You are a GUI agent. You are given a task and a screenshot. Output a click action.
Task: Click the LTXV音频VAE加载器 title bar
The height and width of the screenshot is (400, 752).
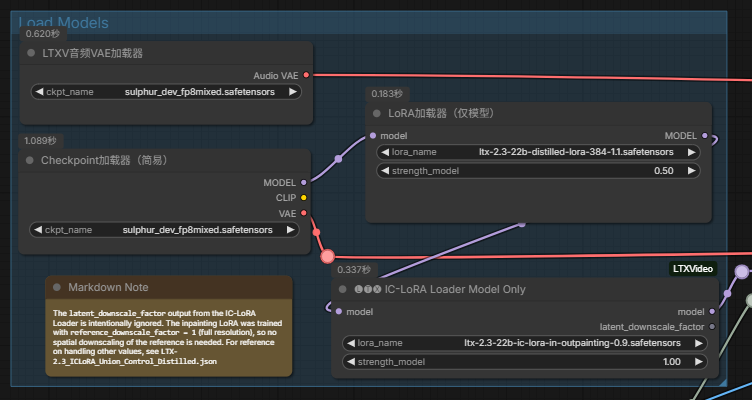(166, 53)
